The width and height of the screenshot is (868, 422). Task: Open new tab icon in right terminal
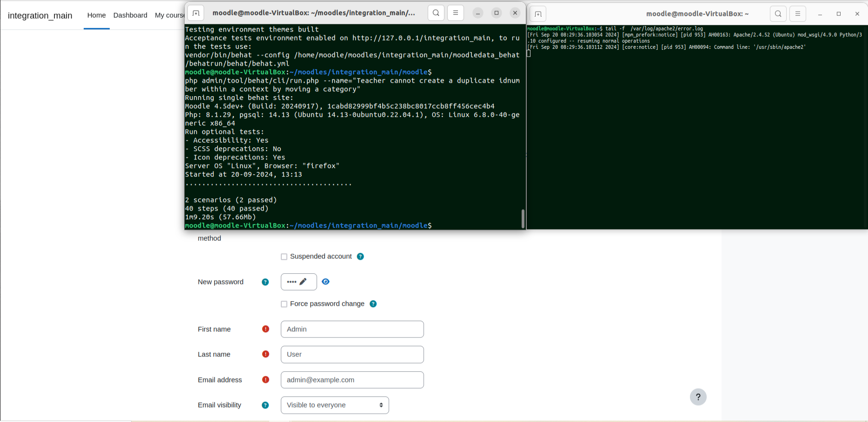(x=538, y=14)
